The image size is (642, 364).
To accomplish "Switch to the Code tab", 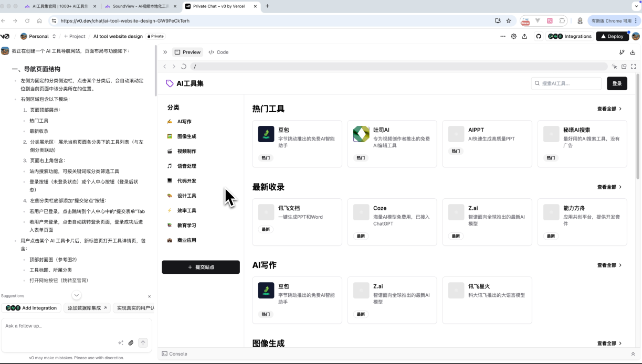I will coord(218,52).
